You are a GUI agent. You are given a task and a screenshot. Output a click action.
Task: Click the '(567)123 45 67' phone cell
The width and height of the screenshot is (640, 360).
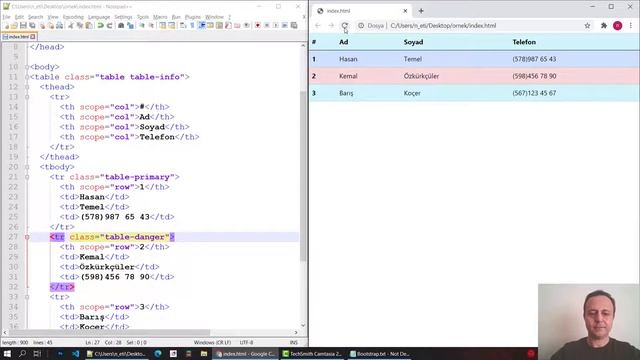click(x=534, y=93)
